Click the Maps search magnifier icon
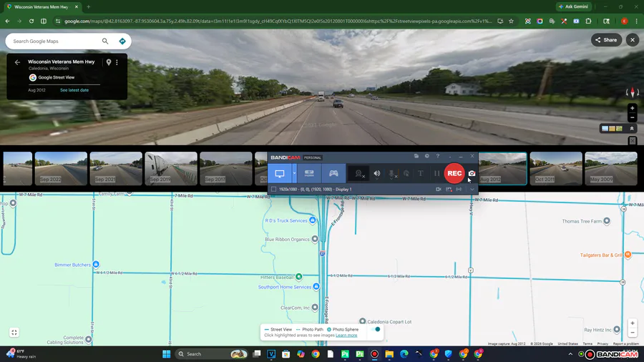 pos(105,41)
